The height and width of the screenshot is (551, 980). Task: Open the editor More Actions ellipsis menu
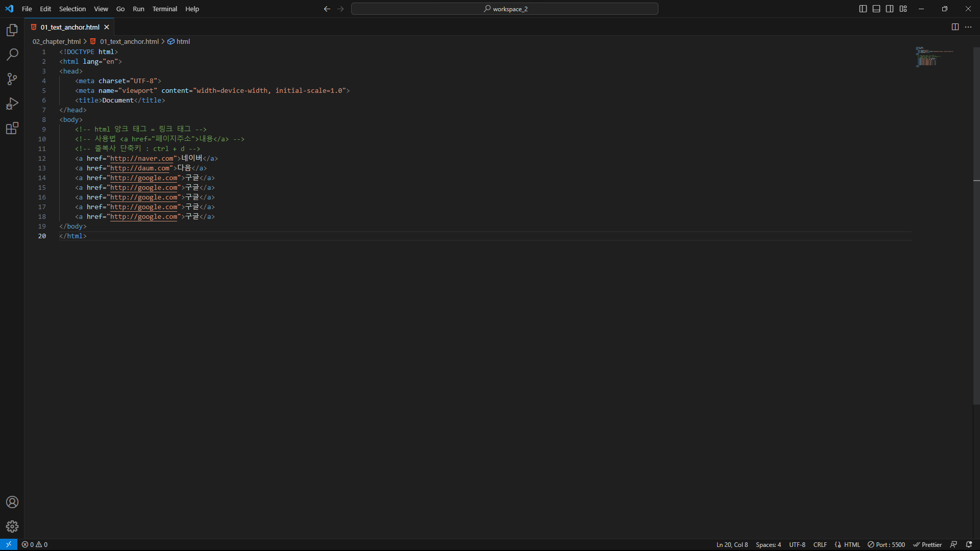[x=968, y=27]
